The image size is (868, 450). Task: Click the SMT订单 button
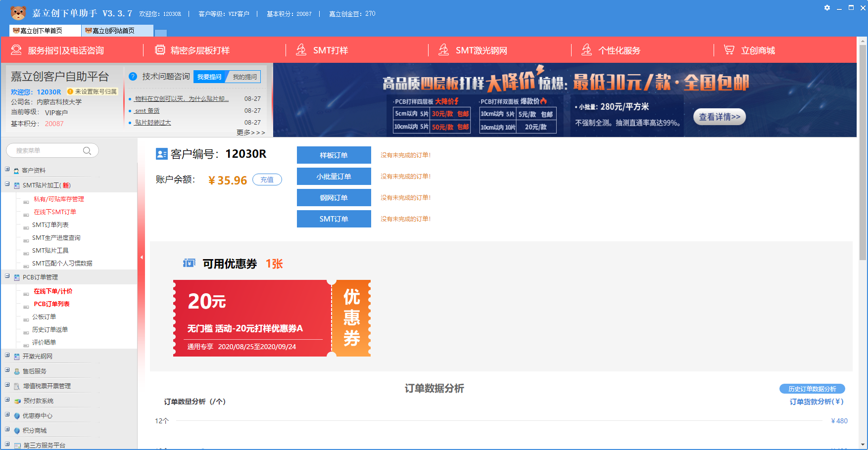click(334, 219)
